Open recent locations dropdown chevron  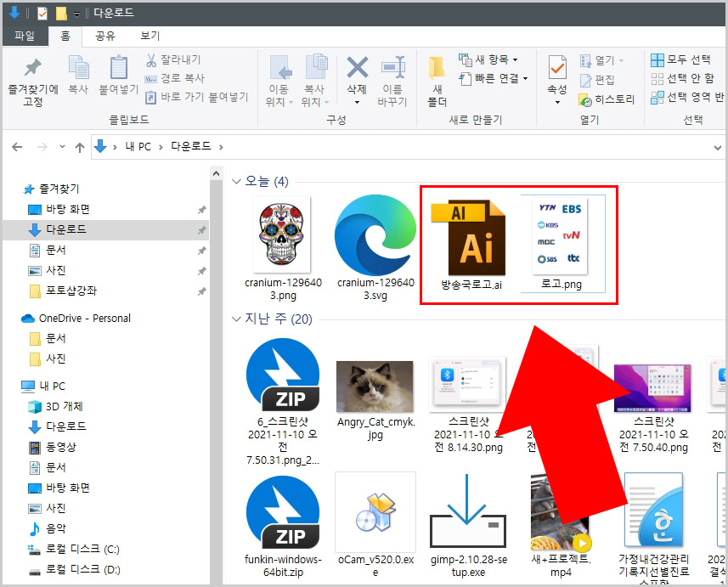pyautogui.click(x=62, y=147)
